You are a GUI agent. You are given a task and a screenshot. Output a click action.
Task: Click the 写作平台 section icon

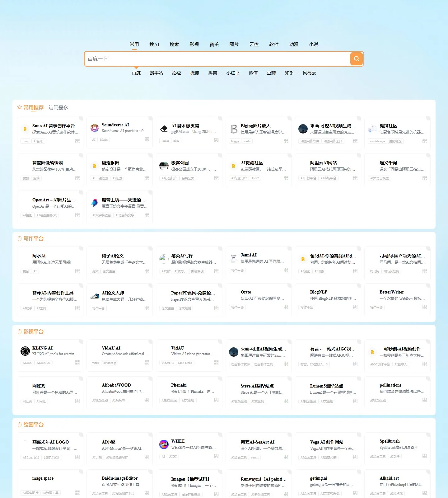20,239
